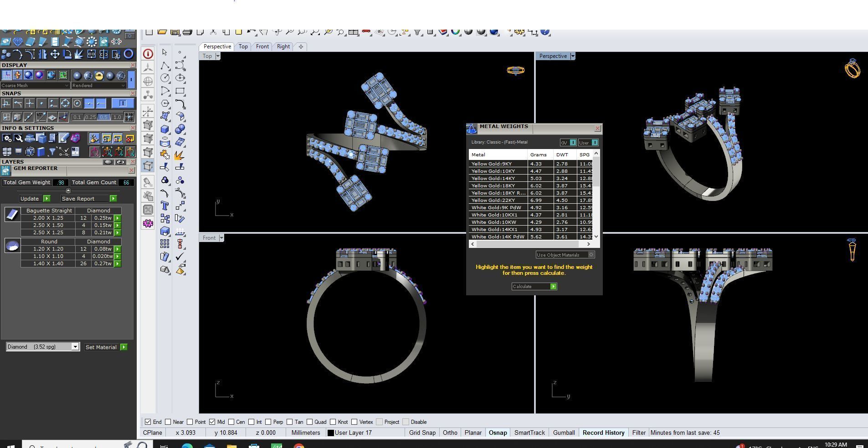Click the Set Material button

pyautogui.click(x=106, y=347)
